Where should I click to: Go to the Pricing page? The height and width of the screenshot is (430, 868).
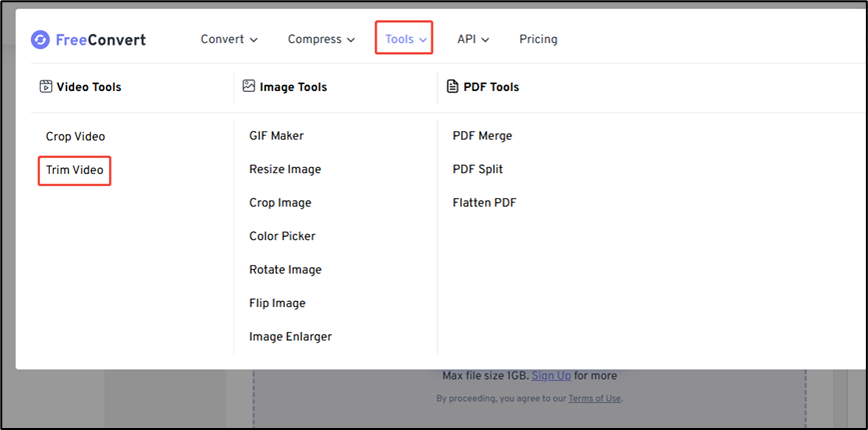(538, 39)
